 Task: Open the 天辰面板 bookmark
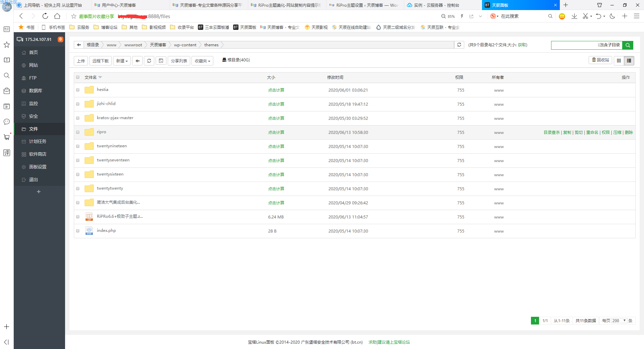pyautogui.click(x=245, y=27)
